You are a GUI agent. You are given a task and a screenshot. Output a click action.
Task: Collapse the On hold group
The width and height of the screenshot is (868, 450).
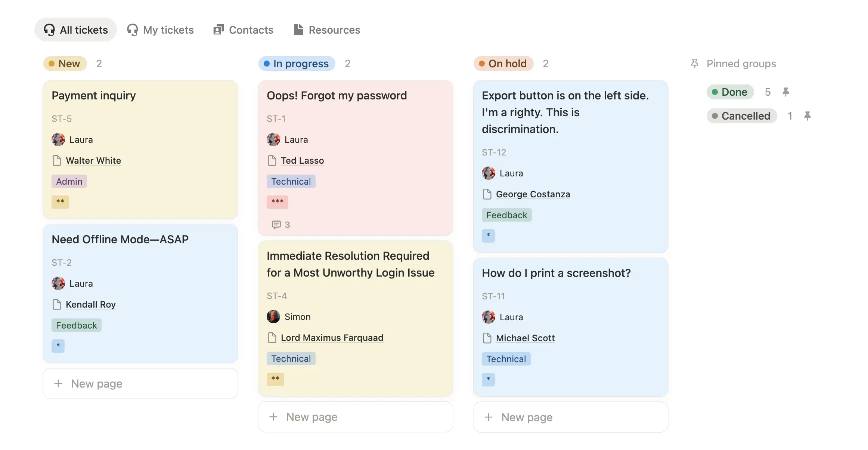pyautogui.click(x=503, y=64)
